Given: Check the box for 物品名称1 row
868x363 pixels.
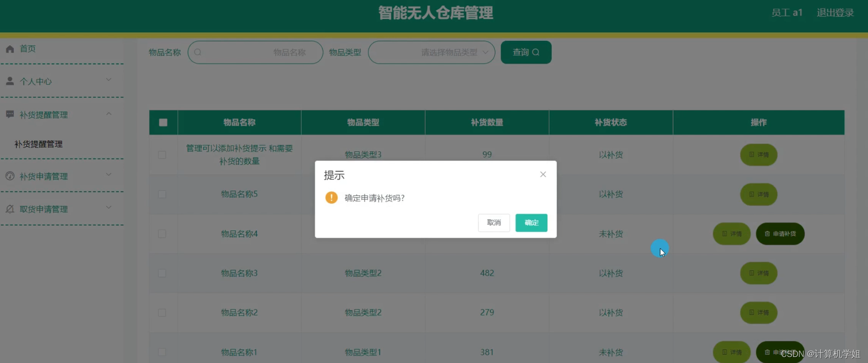Looking at the screenshot, I should pyautogui.click(x=162, y=352).
